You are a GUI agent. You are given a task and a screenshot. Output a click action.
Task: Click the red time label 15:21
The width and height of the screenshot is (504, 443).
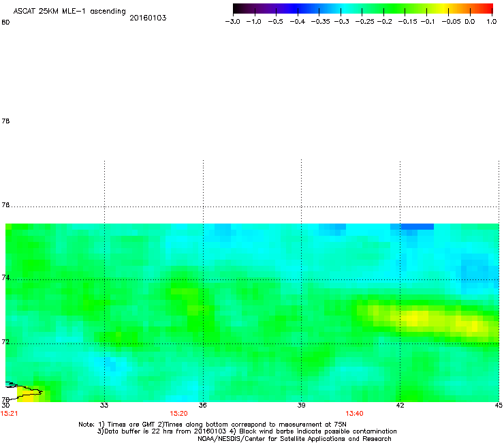pyautogui.click(x=10, y=414)
